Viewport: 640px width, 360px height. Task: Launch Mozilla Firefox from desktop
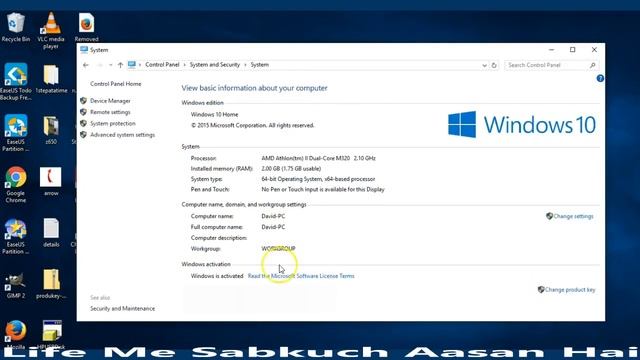pyautogui.click(x=16, y=335)
